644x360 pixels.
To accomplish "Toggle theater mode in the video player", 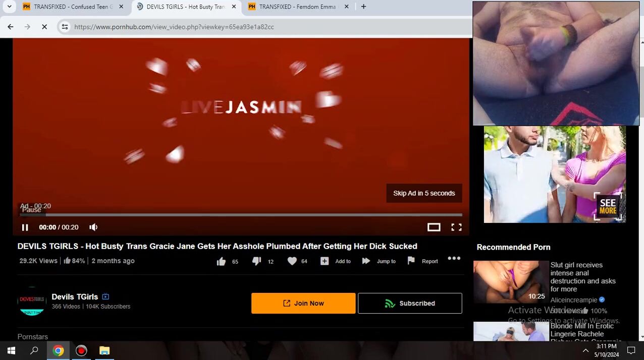I will 434,227.
